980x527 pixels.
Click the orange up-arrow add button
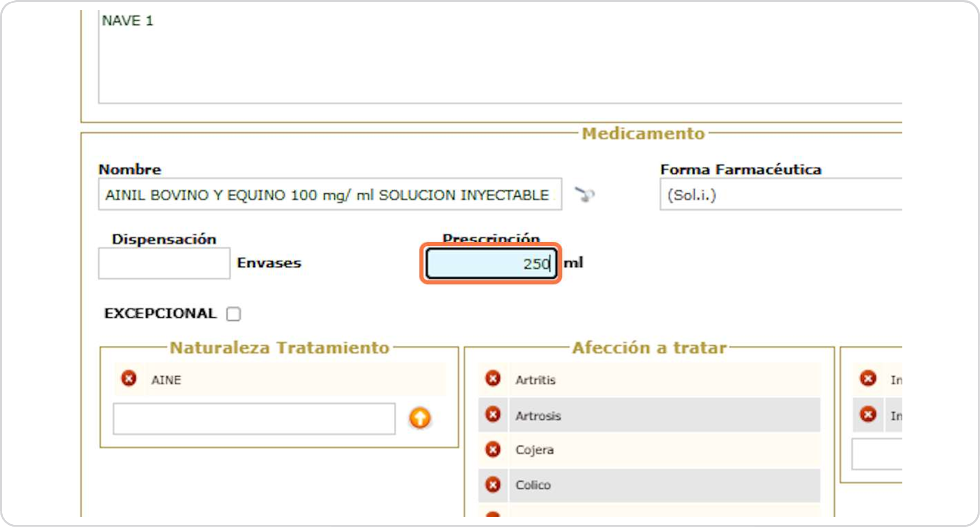pyautogui.click(x=420, y=418)
